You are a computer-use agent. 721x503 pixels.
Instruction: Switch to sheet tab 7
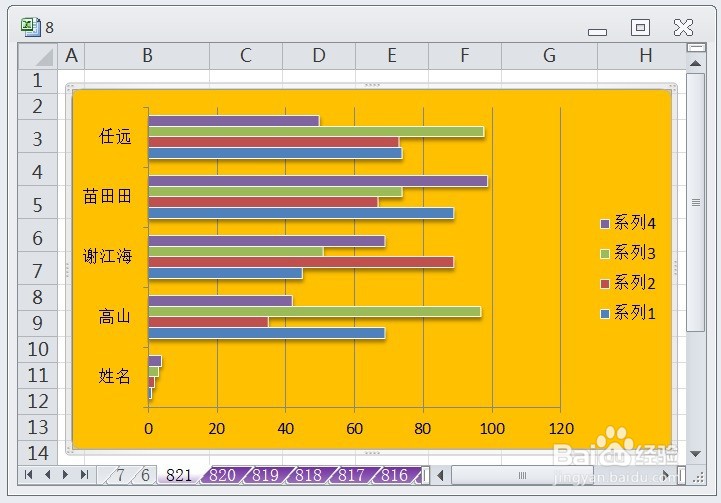click(120, 475)
